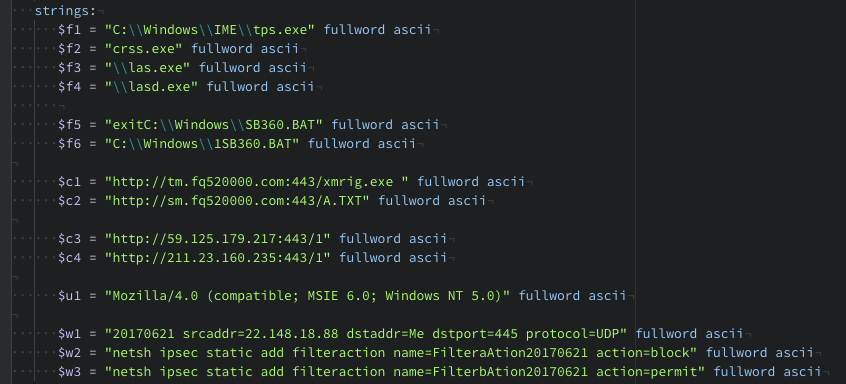Click the 59.125.179.217 URL string
Viewport: 846px width, 384px height.
point(218,238)
